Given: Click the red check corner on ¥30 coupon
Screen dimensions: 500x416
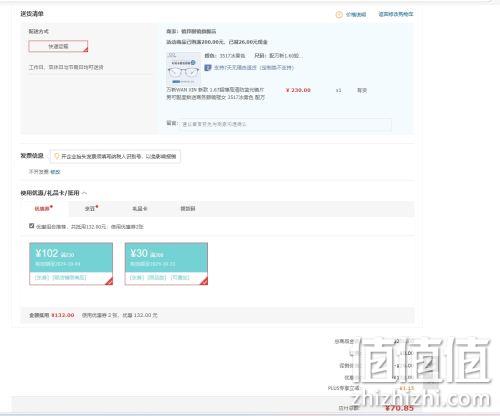Looking at the screenshot, I should 204,281.
